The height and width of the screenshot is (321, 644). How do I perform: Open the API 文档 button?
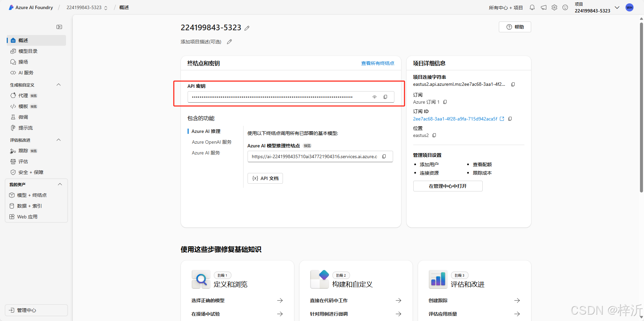click(265, 178)
